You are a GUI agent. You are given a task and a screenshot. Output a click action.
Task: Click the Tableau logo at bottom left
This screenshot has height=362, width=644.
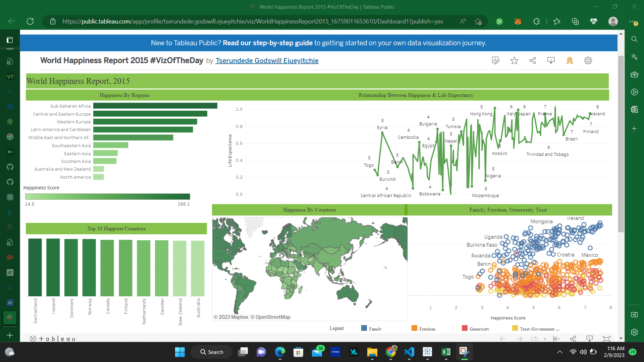(52, 339)
